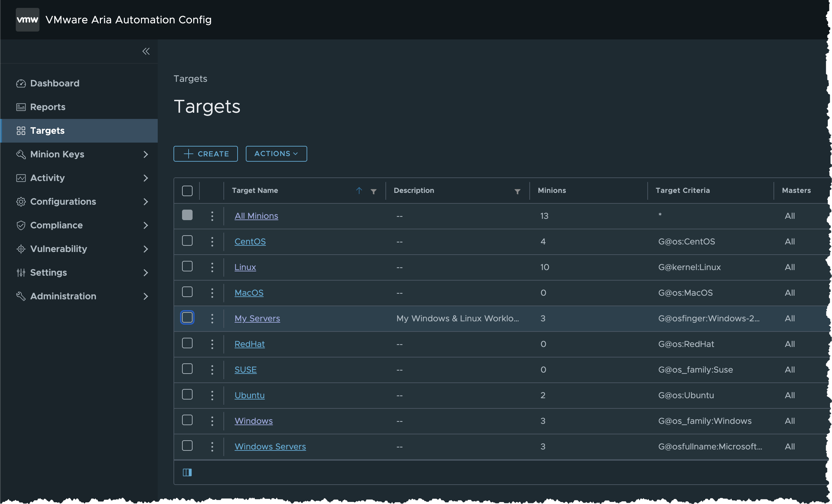Open the SUSE target link
This screenshot has height=504, width=832.
[x=245, y=370]
